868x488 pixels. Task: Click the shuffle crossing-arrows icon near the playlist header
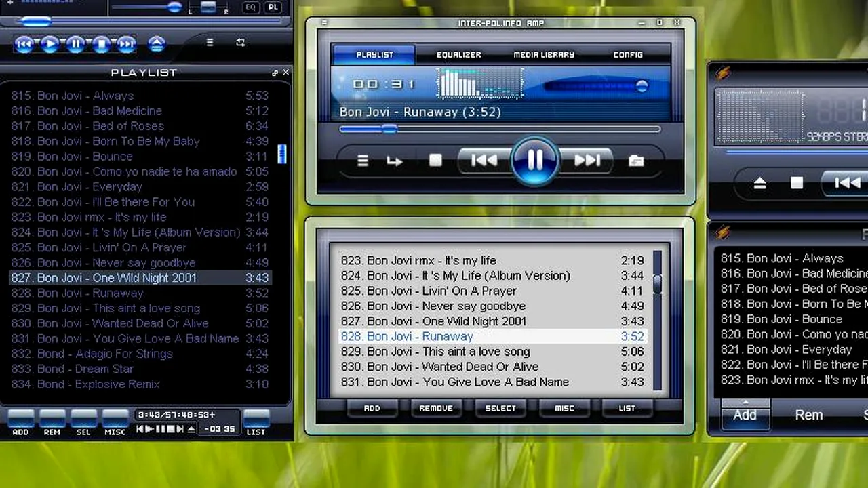[x=240, y=42]
